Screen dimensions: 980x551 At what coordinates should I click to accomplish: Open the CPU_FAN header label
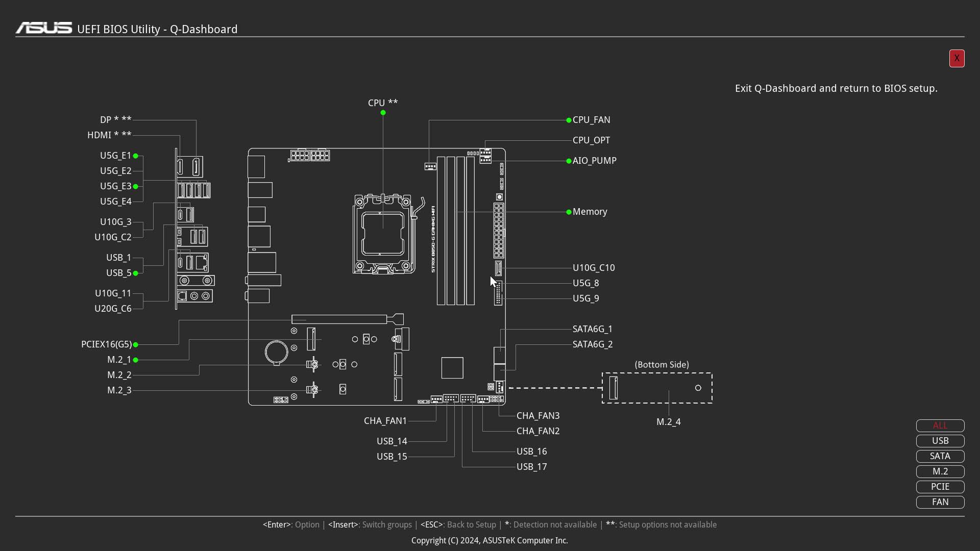tap(591, 120)
